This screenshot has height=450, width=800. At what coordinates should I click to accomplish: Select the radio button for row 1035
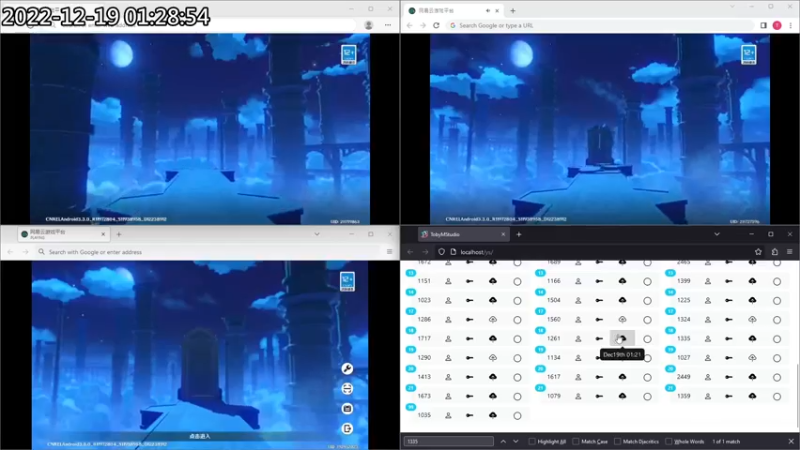(x=517, y=416)
